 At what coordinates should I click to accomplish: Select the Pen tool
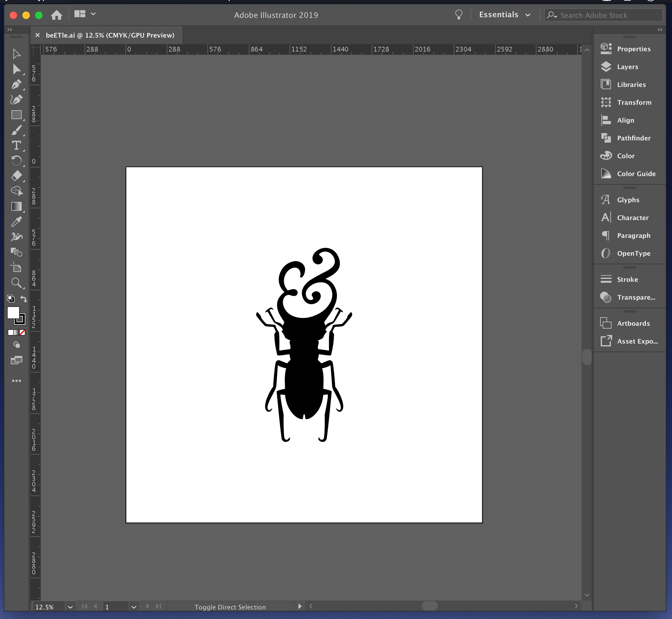point(17,84)
